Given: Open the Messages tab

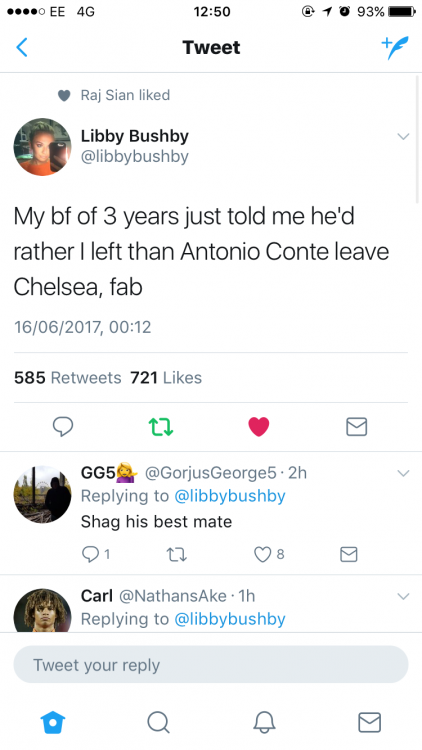Looking at the screenshot, I should tap(369, 722).
